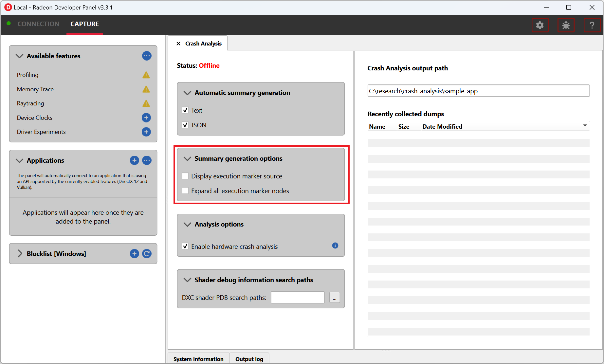Collapse the Analysis options section
The width and height of the screenshot is (604, 364).
pyautogui.click(x=187, y=224)
